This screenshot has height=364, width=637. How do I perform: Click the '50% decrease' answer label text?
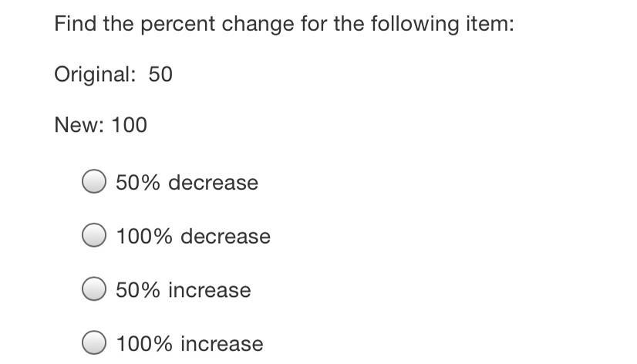click(x=187, y=183)
